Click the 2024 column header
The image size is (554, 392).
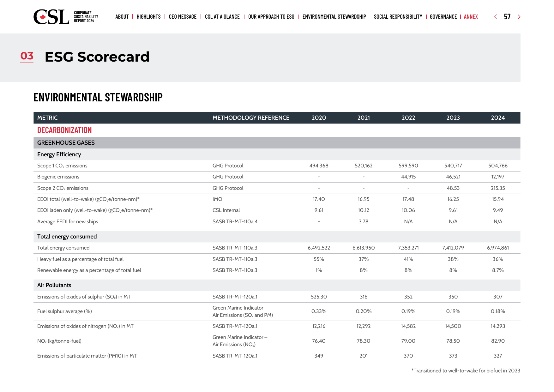click(x=498, y=118)
